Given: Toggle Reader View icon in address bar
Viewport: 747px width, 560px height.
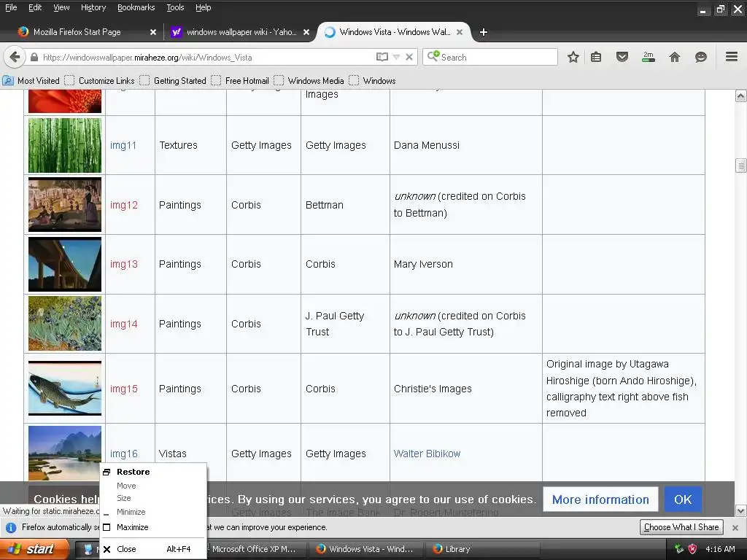Looking at the screenshot, I should click(382, 57).
